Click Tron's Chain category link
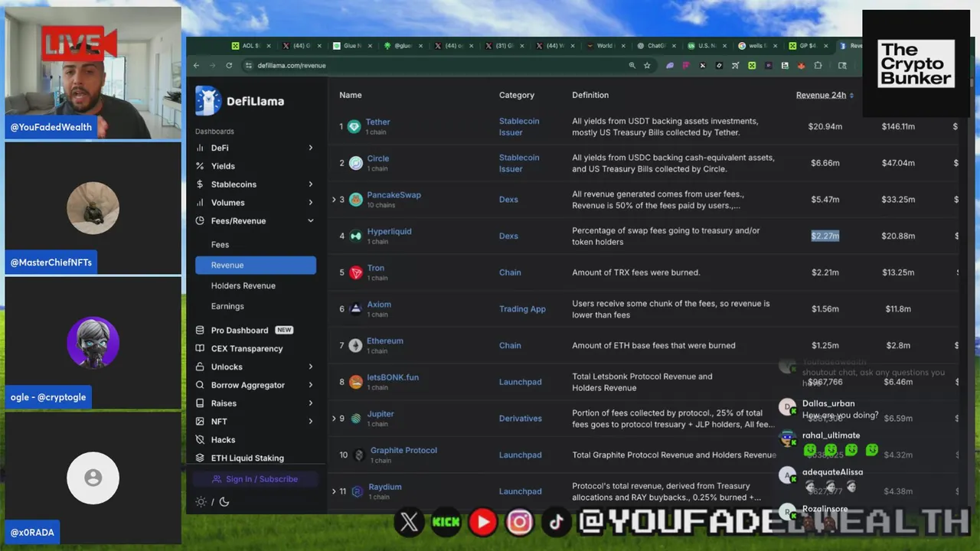Viewport: 980px width, 551px height. coord(510,272)
